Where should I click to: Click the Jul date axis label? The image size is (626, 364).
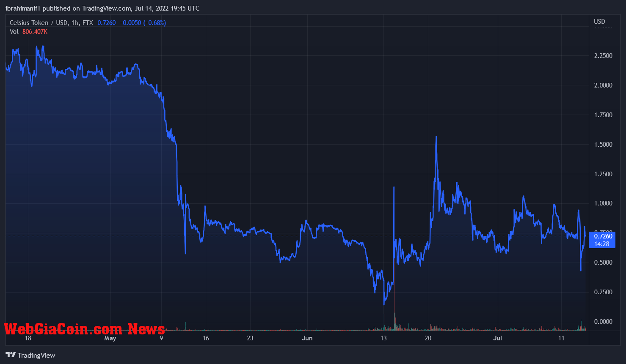498,338
